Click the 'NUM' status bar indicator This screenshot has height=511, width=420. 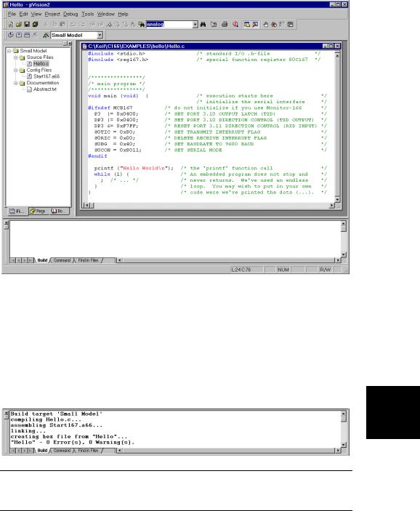[x=283, y=270]
